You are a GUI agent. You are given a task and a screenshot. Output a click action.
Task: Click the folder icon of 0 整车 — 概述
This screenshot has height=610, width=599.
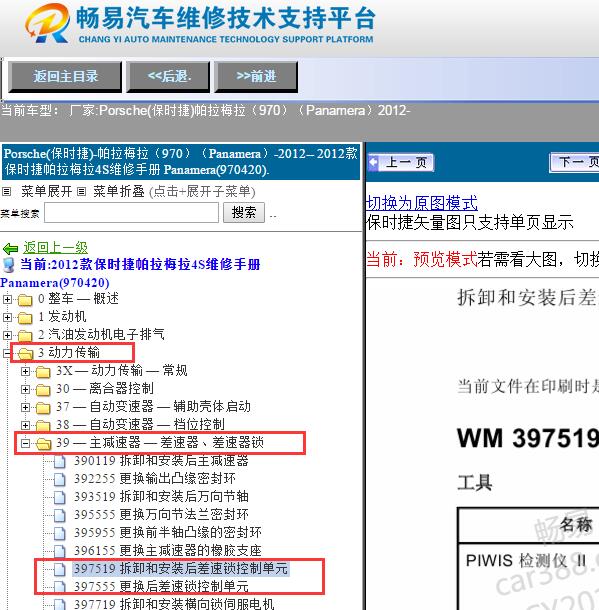click(x=25, y=300)
